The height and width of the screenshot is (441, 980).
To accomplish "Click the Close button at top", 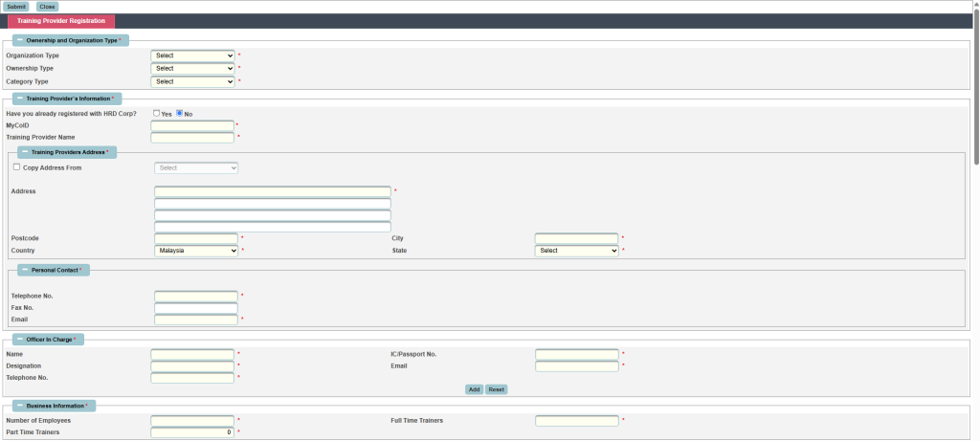I will [x=47, y=7].
